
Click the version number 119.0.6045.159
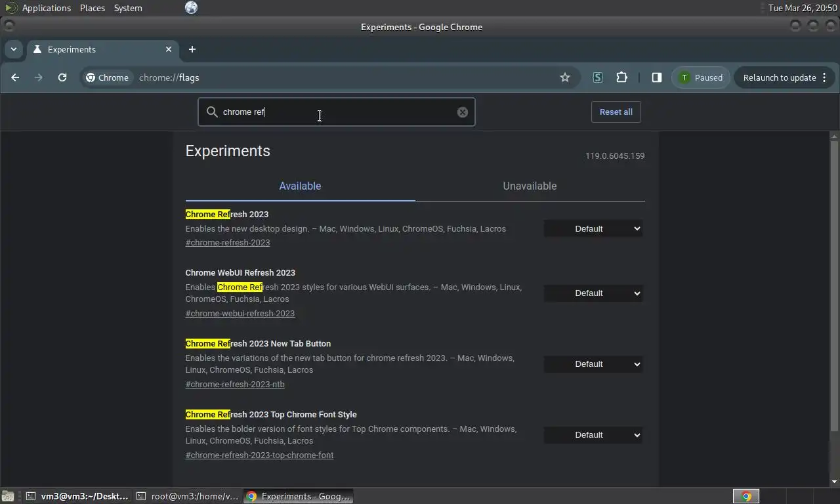[615, 156]
